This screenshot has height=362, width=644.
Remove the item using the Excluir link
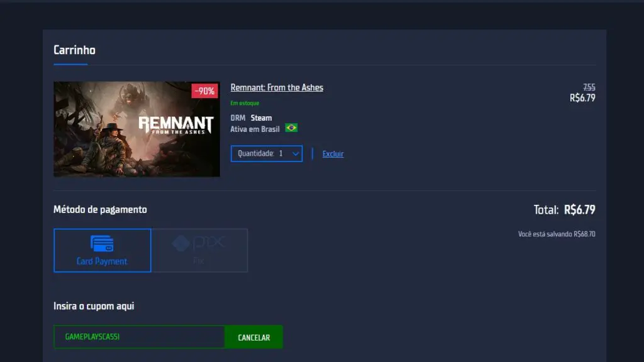[x=333, y=154]
